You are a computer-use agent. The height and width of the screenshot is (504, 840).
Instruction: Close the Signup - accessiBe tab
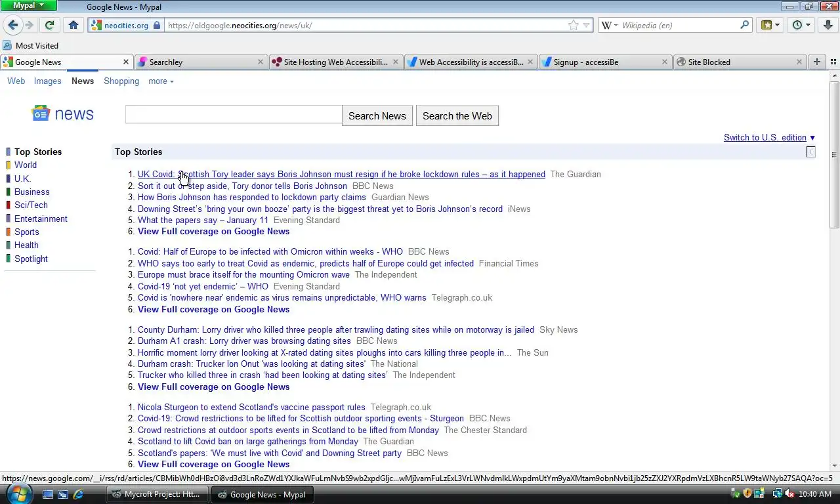click(x=664, y=62)
